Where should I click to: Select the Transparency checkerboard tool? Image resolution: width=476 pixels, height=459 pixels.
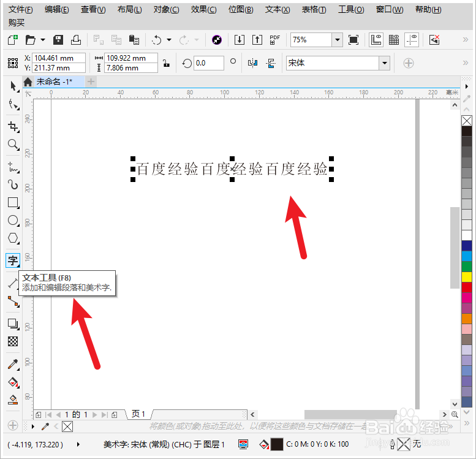(13, 341)
